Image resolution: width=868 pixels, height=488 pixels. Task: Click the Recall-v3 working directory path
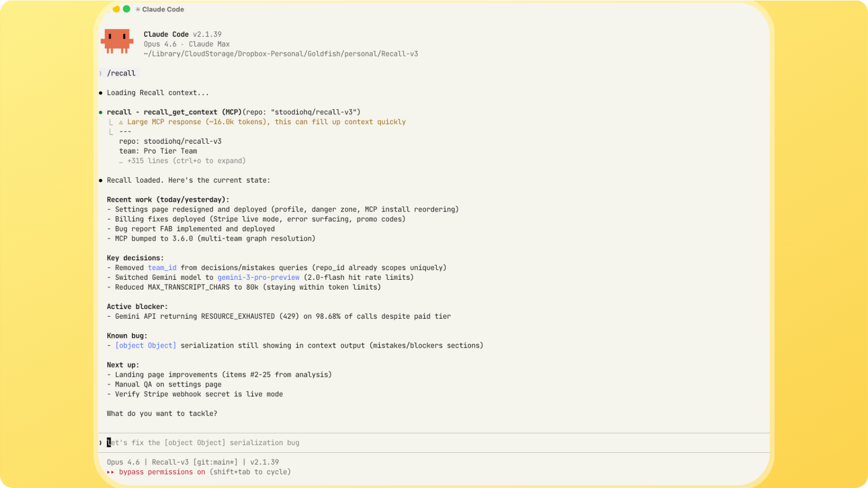click(x=281, y=54)
